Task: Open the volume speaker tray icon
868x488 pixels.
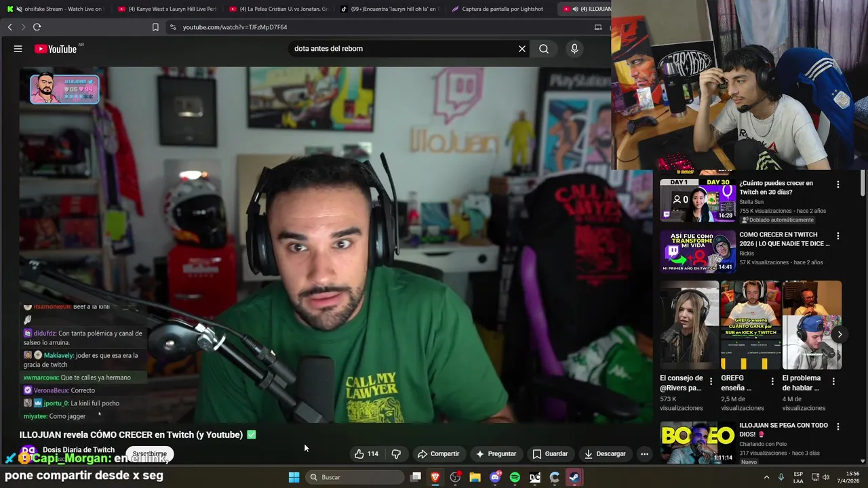Action: point(826,477)
